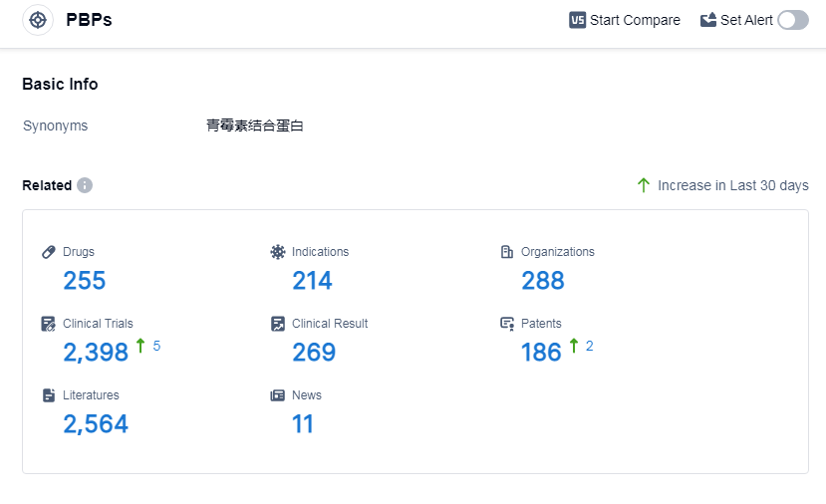Click the Patents certificate icon
The image size is (826, 504).
[x=507, y=324]
